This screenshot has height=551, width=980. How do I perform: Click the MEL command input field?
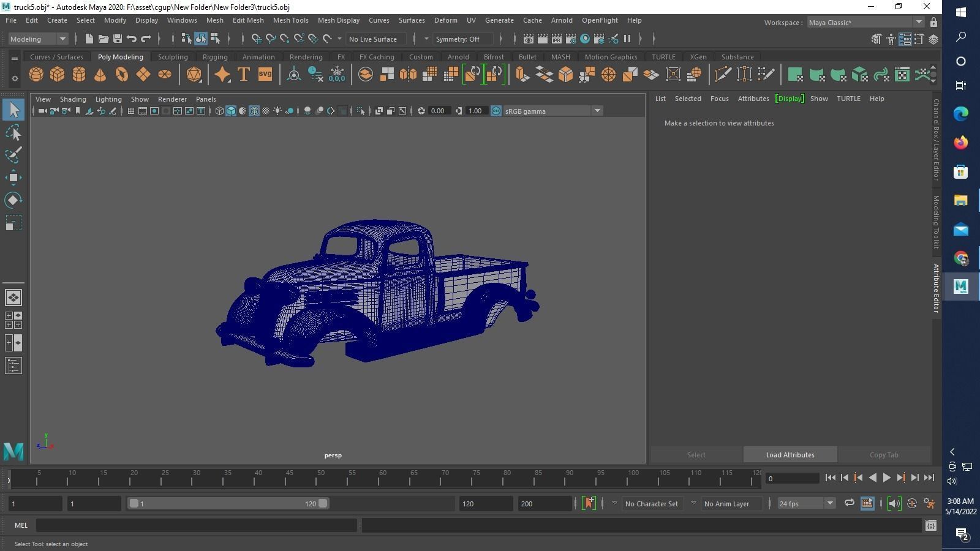click(196, 525)
